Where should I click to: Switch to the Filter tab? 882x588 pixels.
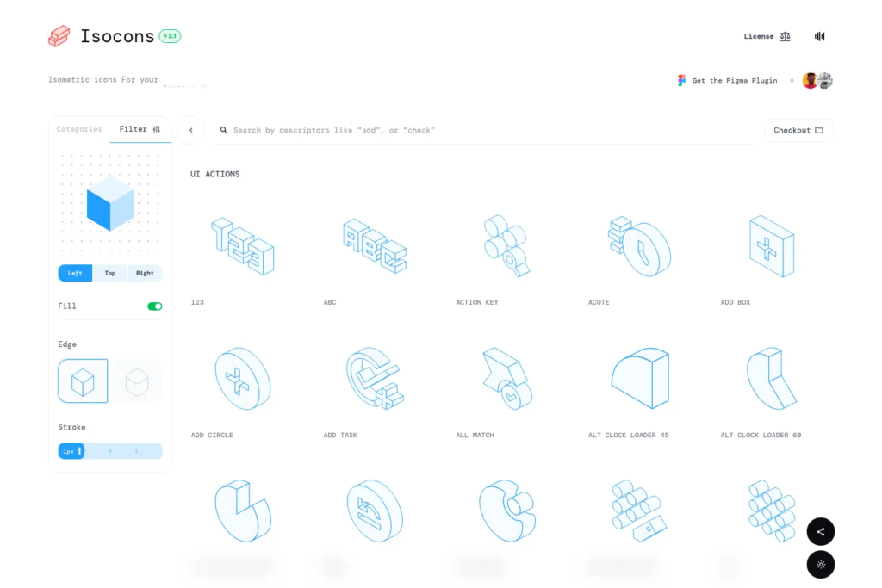pos(140,129)
